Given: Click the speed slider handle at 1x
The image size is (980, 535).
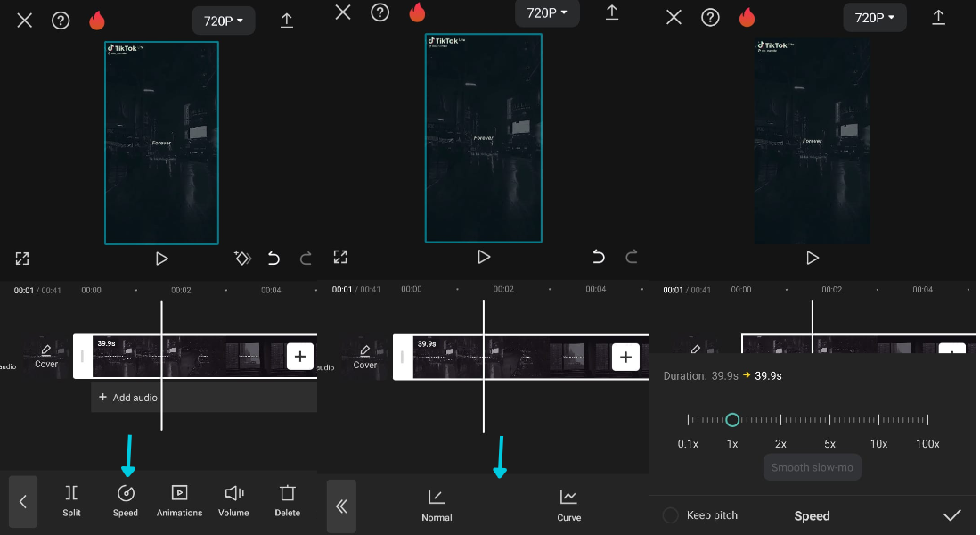Looking at the screenshot, I should coord(732,420).
